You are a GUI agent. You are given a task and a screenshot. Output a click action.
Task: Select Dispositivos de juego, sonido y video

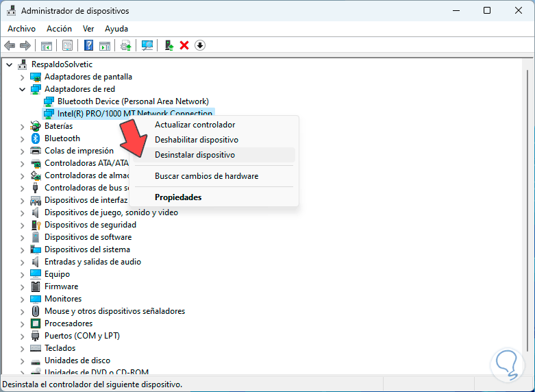point(111,212)
